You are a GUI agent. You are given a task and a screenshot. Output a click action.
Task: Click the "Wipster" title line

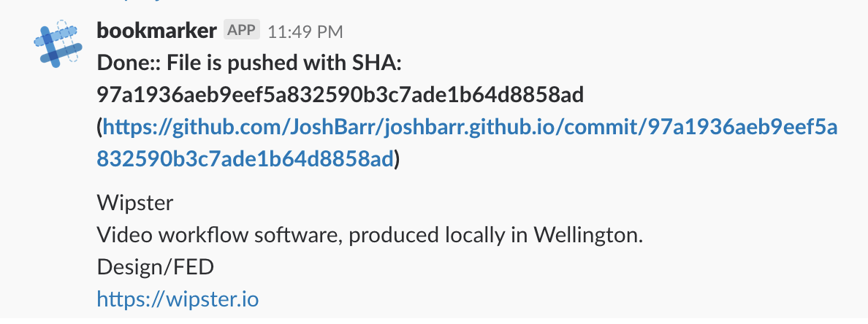pos(135,202)
